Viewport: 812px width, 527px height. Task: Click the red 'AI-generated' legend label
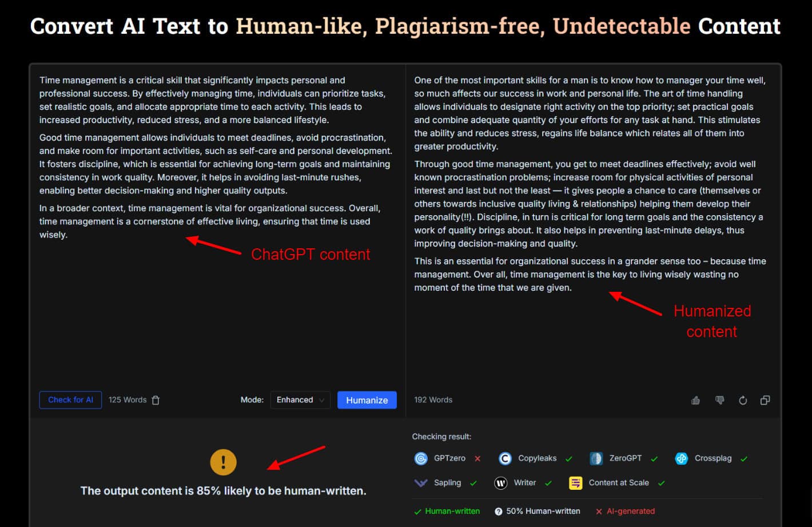pos(631,512)
